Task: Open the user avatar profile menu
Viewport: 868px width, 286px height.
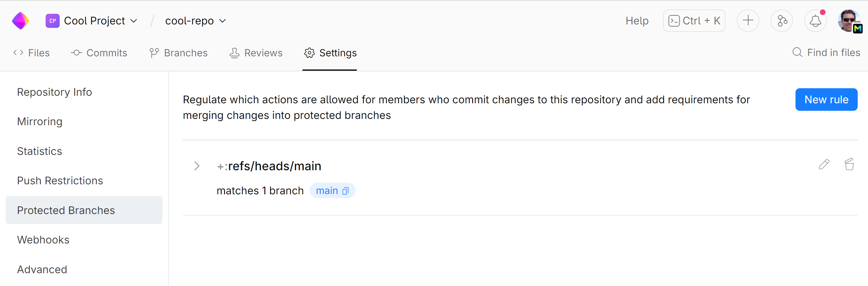Action: tap(848, 21)
